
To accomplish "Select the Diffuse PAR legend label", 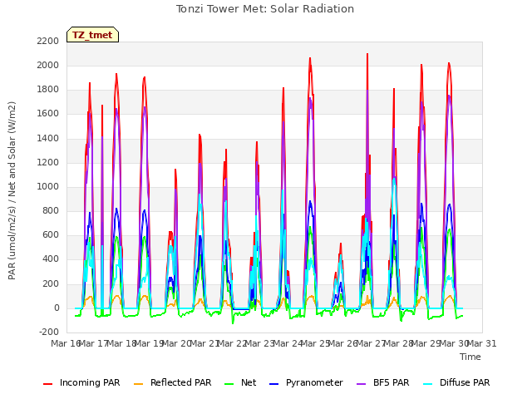I will (x=465, y=382).
